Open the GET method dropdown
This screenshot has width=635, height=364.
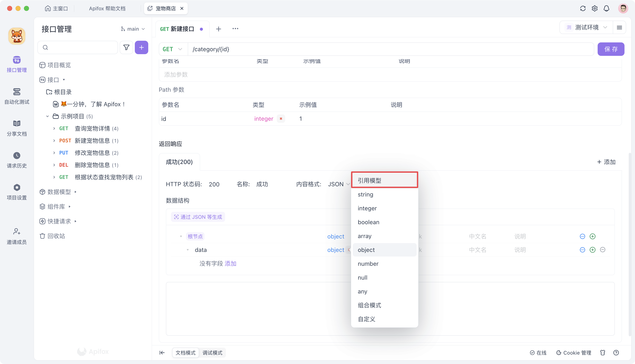pos(172,49)
